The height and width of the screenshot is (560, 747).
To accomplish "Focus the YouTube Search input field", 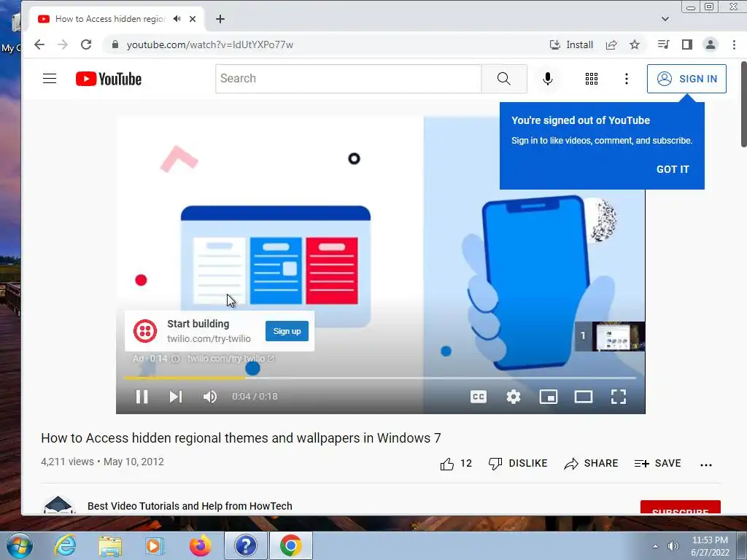I will tap(348, 79).
